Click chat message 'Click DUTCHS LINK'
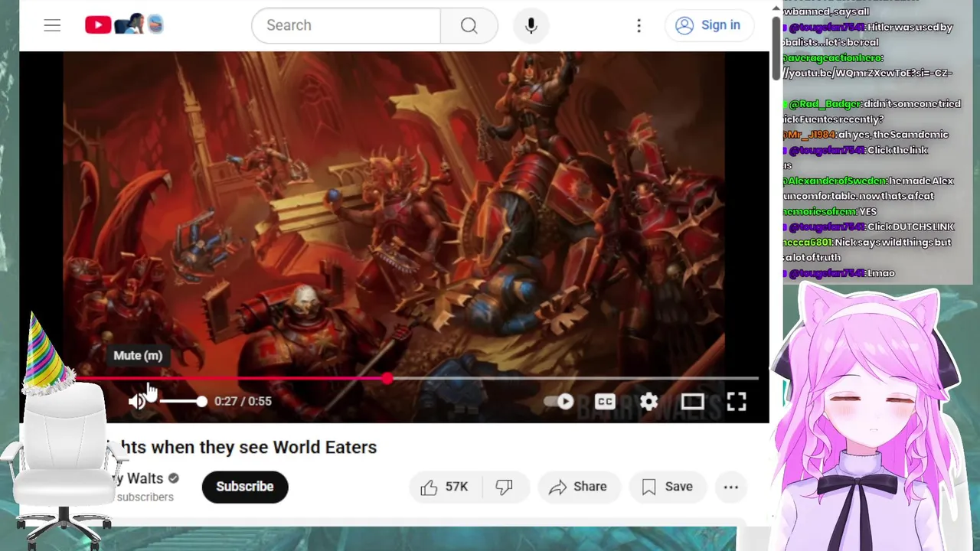This screenshot has width=980, height=551. pyautogui.click(x=911, y=227)
